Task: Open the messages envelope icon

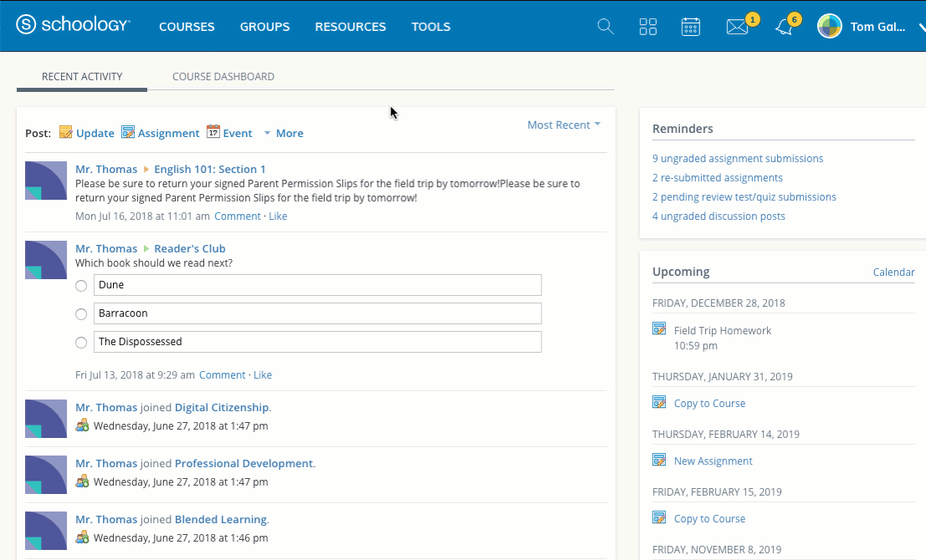Action: coord(736,27)
